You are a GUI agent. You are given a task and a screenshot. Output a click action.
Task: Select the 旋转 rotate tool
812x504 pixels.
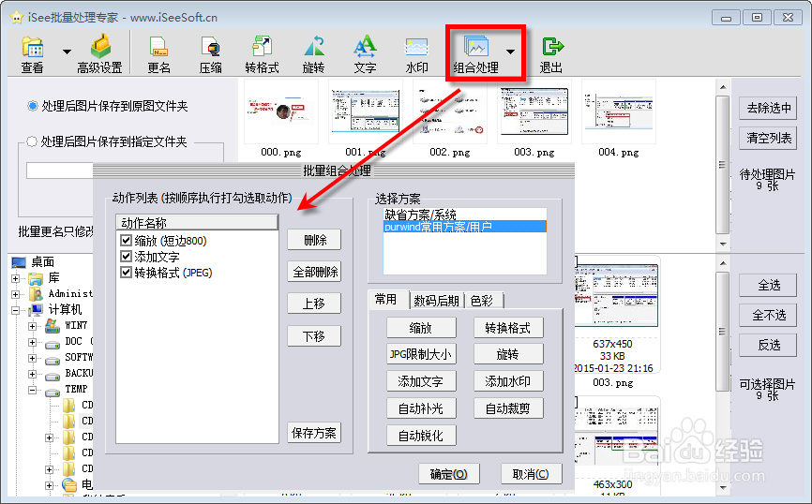[x=313, y=54]
